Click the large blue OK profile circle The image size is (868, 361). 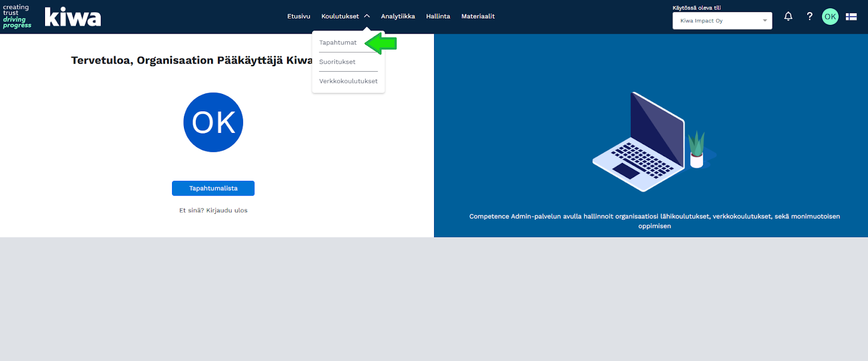tap(213, 122)
